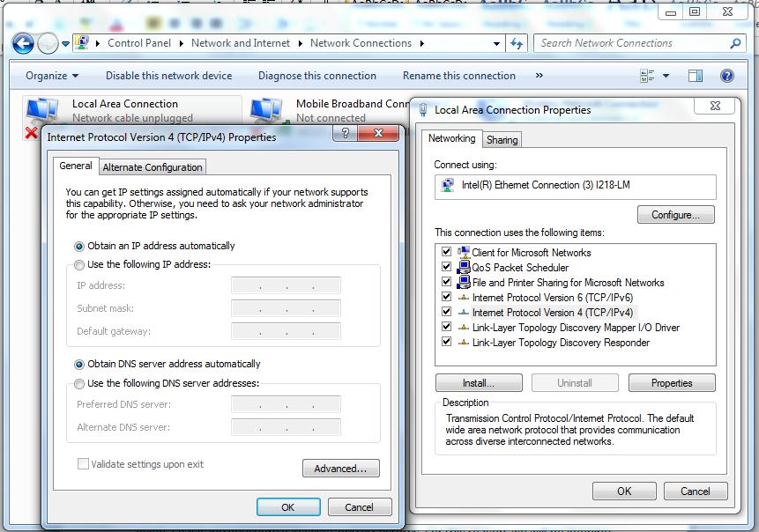The image size is (759, 532).
Task: Click the Alternate DNS server field
Action: 286,427
